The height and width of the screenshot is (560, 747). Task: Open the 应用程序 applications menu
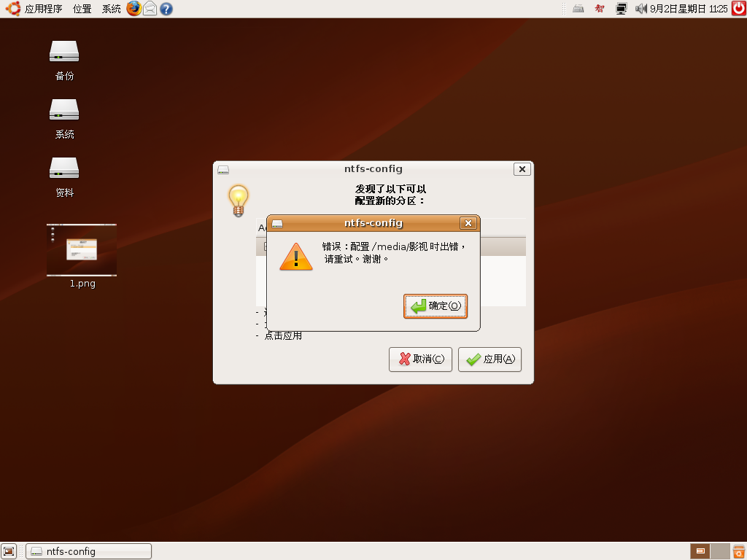point(43,9)
